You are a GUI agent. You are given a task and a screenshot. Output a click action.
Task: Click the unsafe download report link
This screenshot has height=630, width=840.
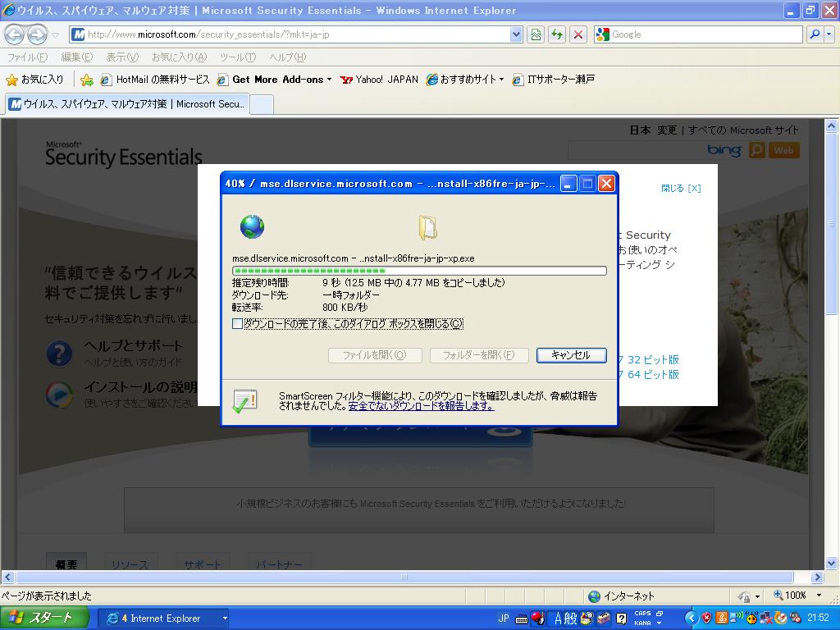(421, 406)
